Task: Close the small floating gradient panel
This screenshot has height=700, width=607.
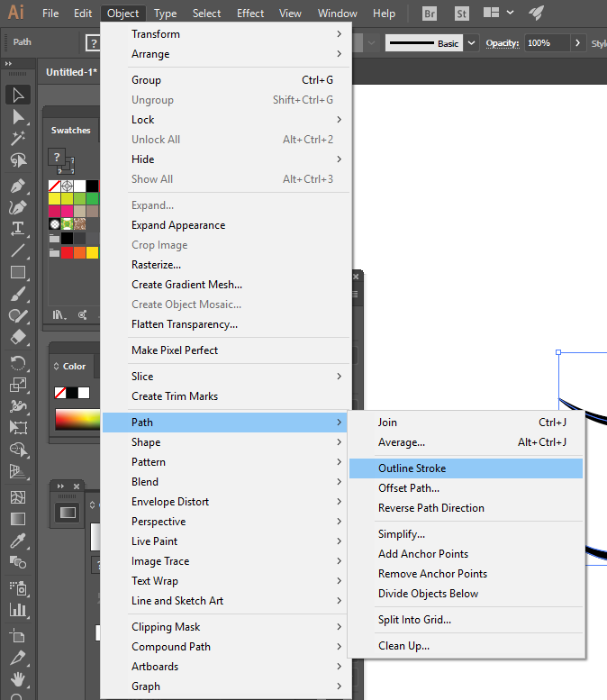Action: pyautogui.click(x=77, y=486)
